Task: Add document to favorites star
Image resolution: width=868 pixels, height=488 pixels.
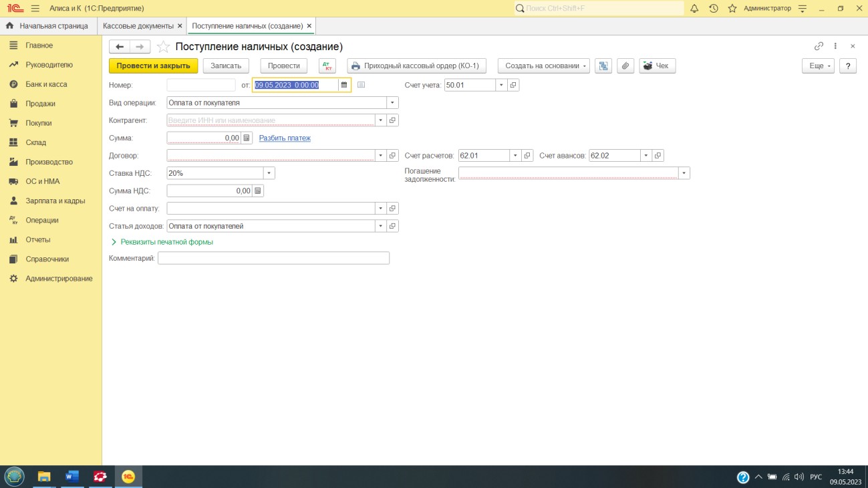Action: click(163, 47)
